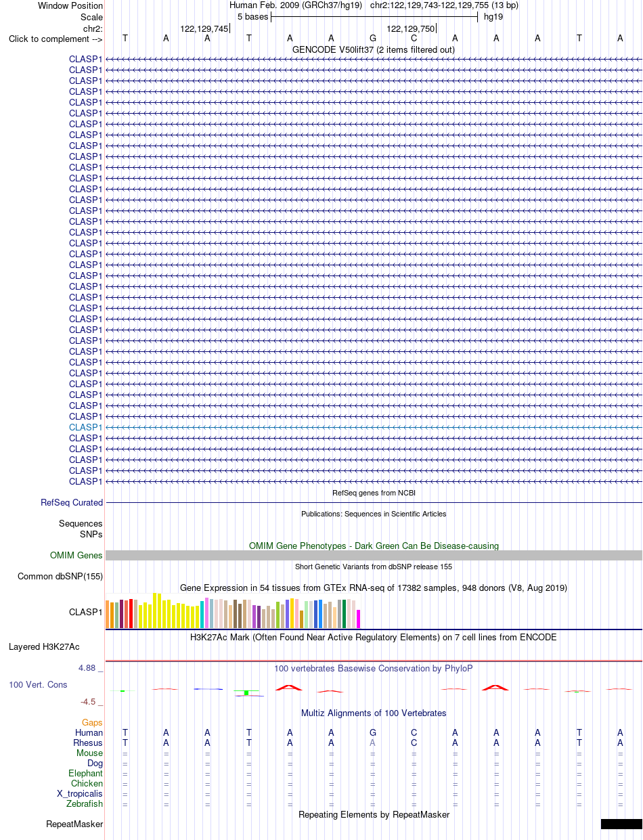
Task: Click coordinate marker 122,129,745
Action: coord(204,28)
